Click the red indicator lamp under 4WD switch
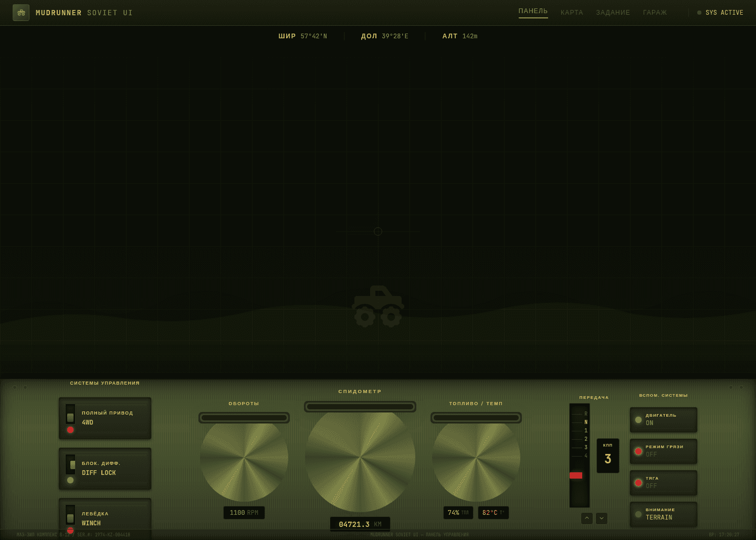Screen dimensions: 756x540 click(x=70, y=430)
